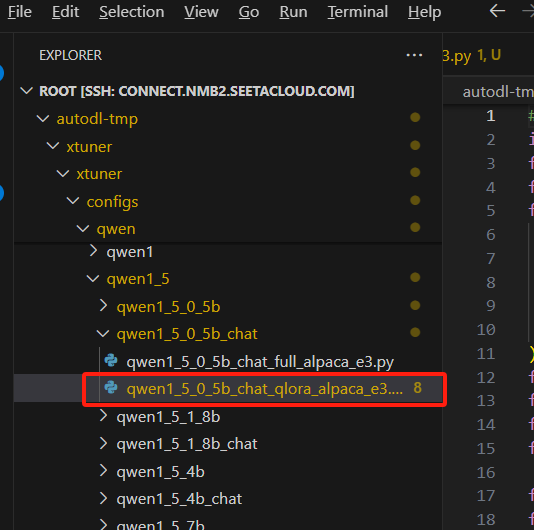Select the second nested xtuner folder label
The height and width of the screenshot is (530, 534).
coord(99,174)
